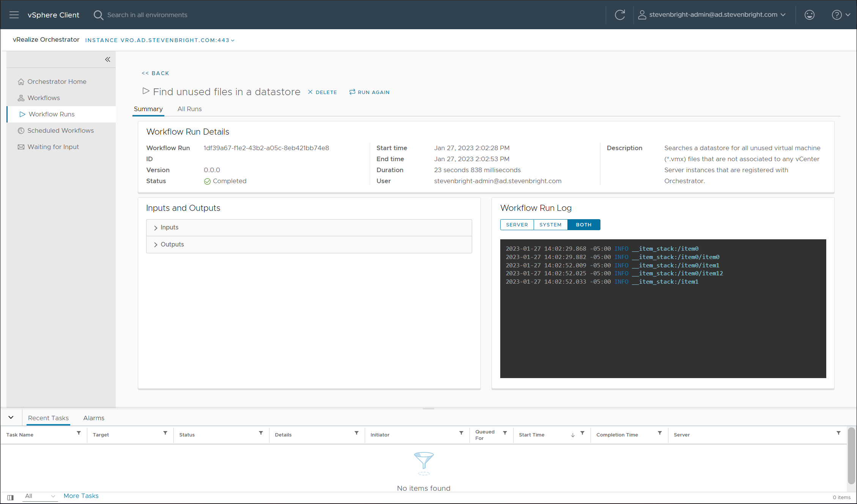
Task: Click the smiley feedback icon
Action: 809,15
